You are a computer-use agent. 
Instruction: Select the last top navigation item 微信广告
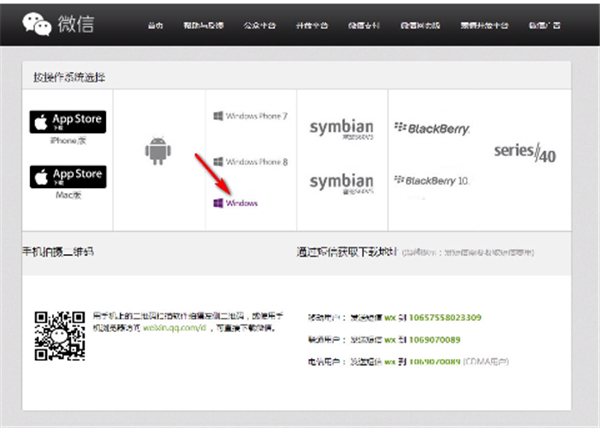[544, 26]
